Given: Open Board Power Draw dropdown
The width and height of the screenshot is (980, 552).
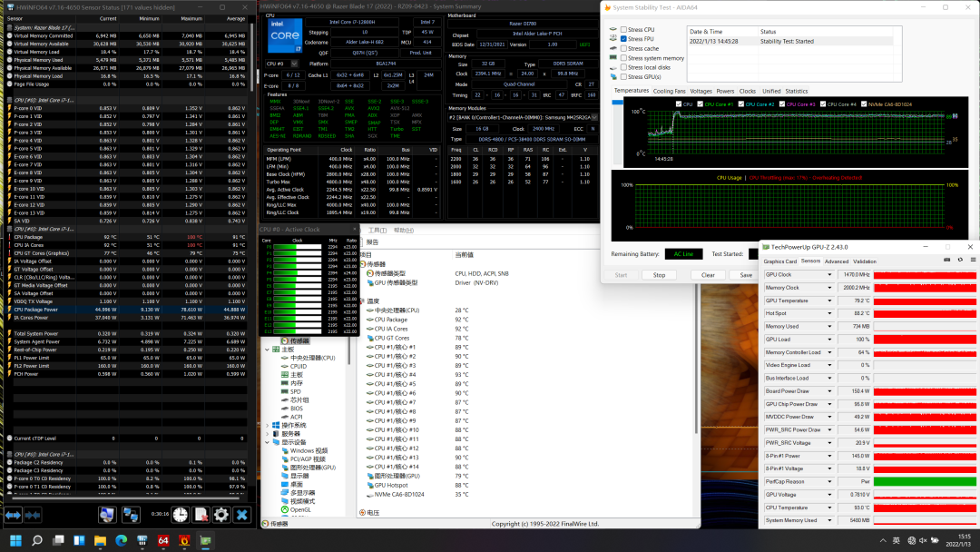Looking at the screenshot, I should (x=830, y=391).
